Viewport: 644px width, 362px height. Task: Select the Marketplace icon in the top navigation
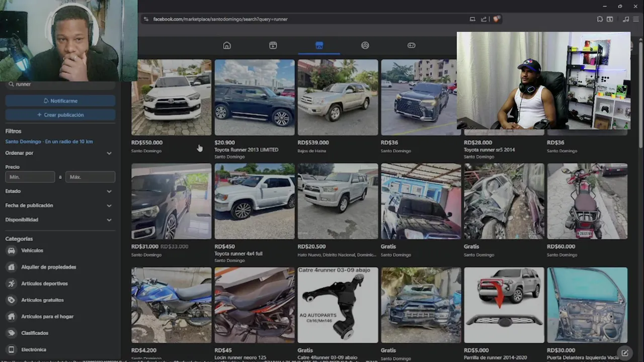click(x=319, y=45)
